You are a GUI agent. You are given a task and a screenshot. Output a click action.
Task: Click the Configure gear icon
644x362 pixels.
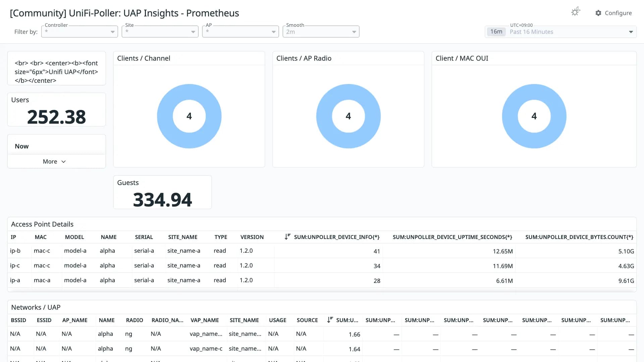pos(598,13)
